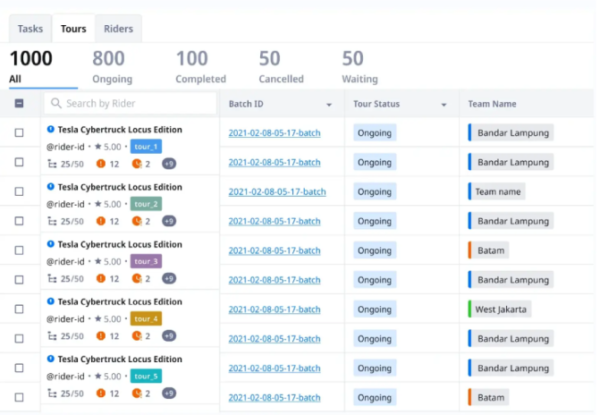Tick the checkbox for the West Jakarta row
Screen dimensions: 600x415
pyautogui.click(x=19, y=308)
